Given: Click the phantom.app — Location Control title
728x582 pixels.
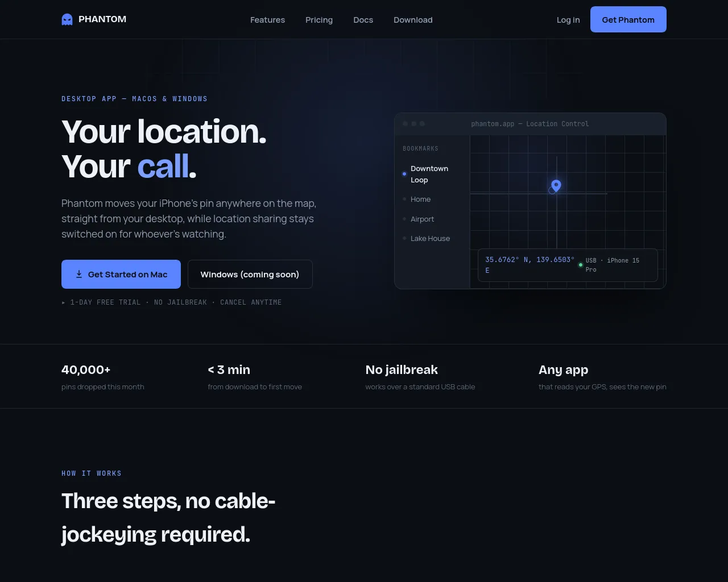Looking at the screenshot, I should coord(530,124).
